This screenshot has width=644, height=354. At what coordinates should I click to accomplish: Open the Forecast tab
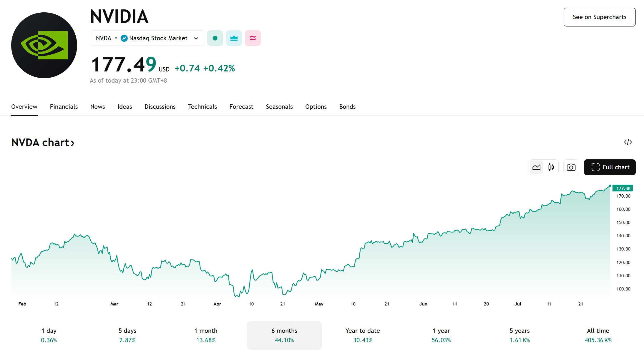click(241, 107)
